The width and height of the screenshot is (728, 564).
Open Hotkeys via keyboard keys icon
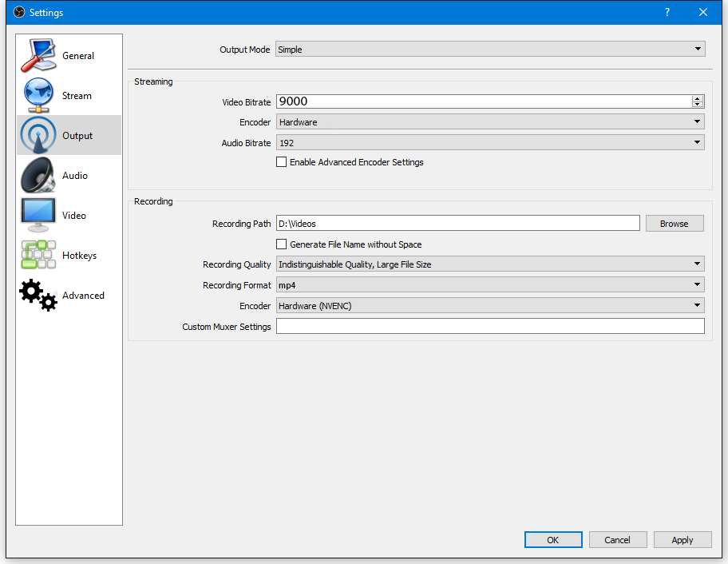pyautogui.click(x=38, y=256)
